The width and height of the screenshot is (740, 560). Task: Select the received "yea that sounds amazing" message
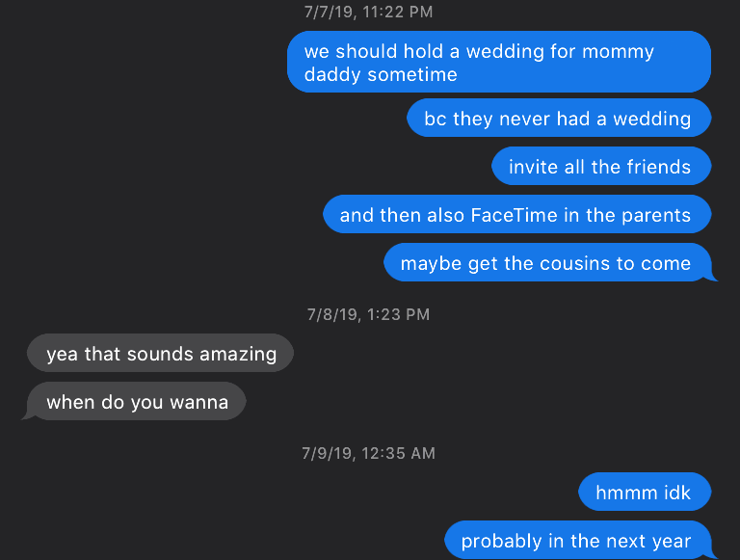161,354
